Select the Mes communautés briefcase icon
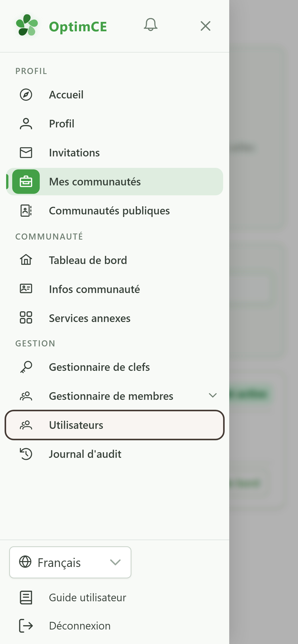Image resolution: width=298 pixels, height=644 pixels. [26, 182]
